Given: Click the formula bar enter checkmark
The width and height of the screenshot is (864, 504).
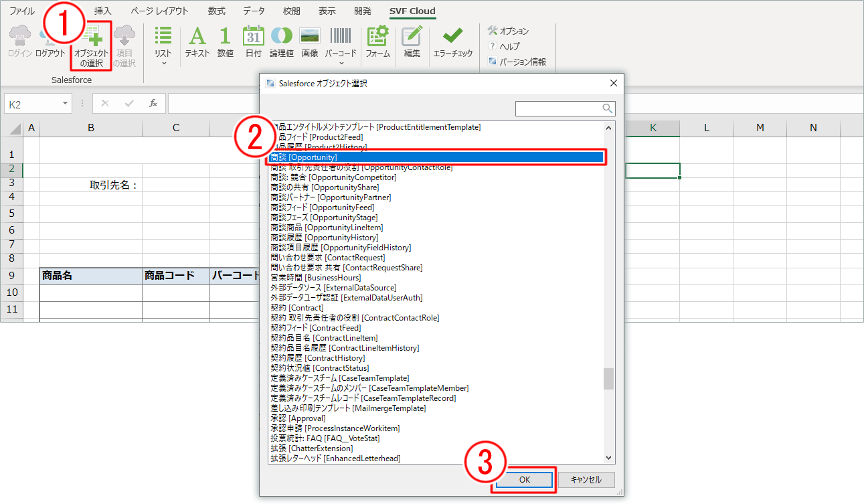Looking at the screenshot, I should pos(129,103).
